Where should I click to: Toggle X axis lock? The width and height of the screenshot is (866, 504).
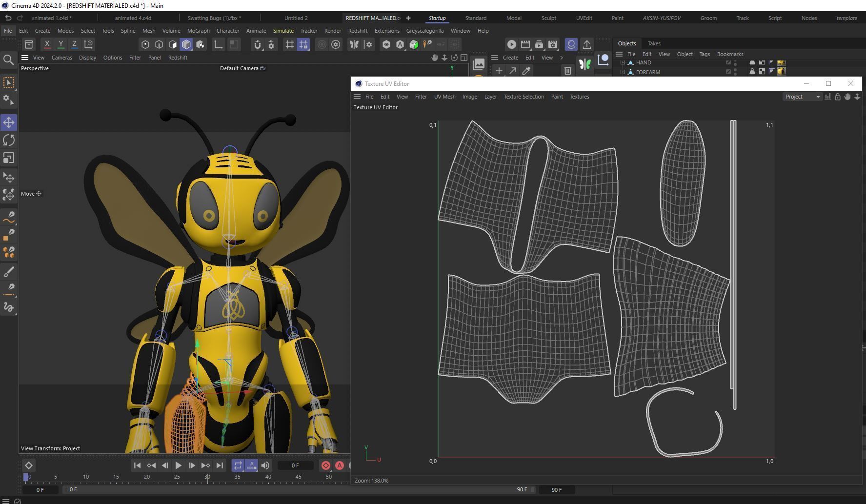pos(47,44)
